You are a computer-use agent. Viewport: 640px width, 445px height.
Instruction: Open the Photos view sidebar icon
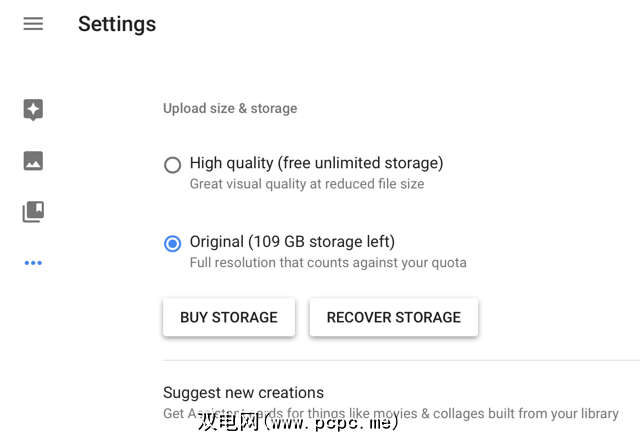pyautogui.click(x=33, y=161)
